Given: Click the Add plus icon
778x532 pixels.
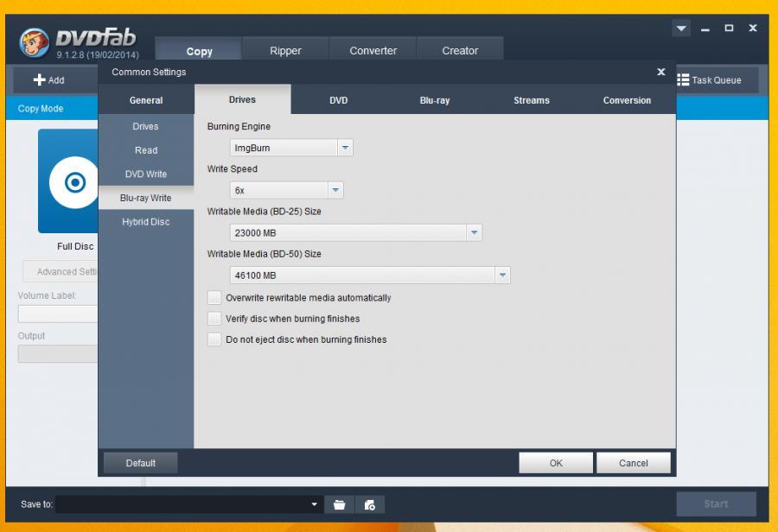Looking at the screenshot, I should [40, 80].
